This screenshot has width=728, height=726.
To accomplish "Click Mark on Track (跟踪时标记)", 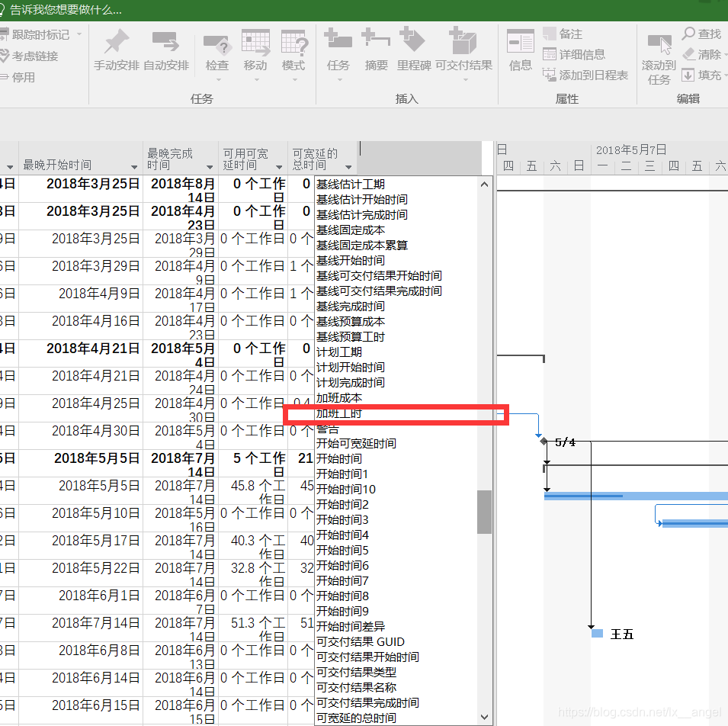I will [36, 34].
